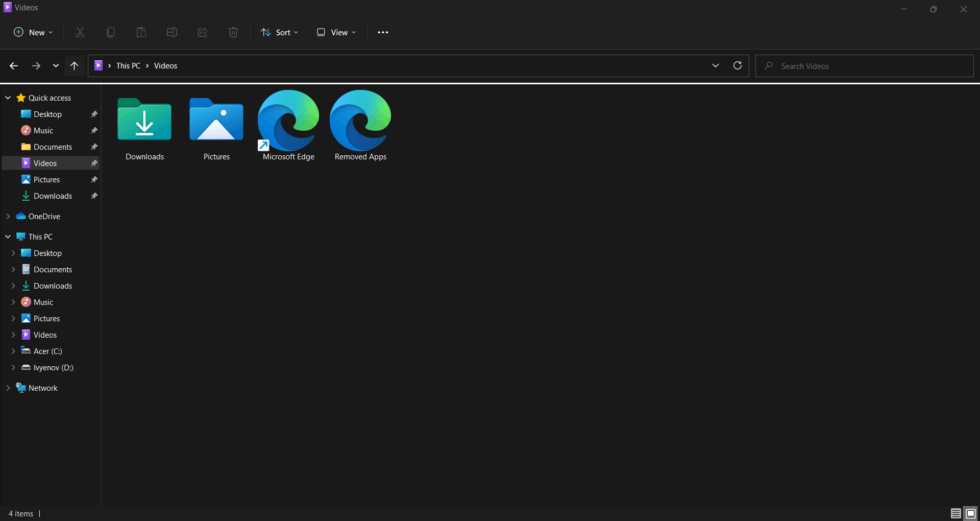Click This PC in address breadcrumb
The image size is (980, 521).
[128, 65]
